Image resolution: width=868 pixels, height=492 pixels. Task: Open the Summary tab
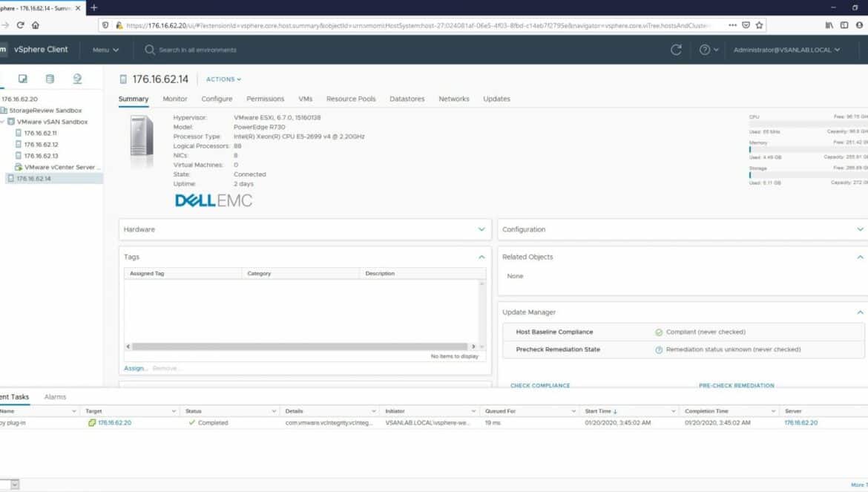(134, 99)
